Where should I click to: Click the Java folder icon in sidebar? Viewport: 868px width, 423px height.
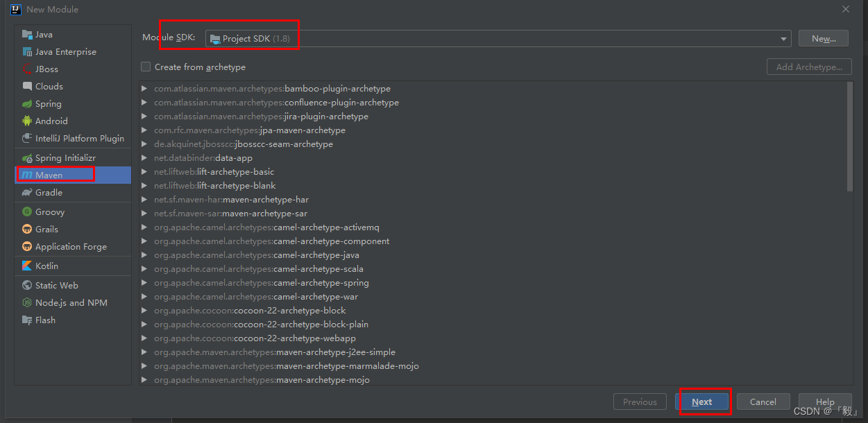click(x=27, y=35)
